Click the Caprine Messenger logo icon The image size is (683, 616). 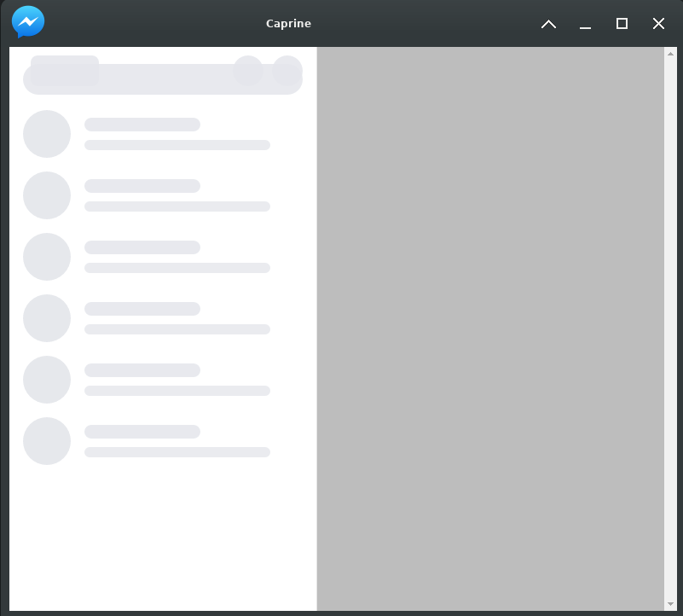point(26,22)
